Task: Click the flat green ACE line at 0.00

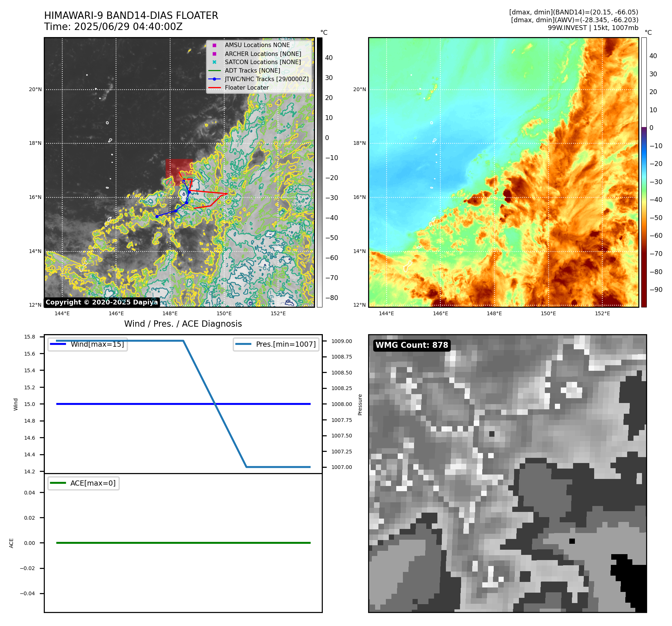Action: 183,543
